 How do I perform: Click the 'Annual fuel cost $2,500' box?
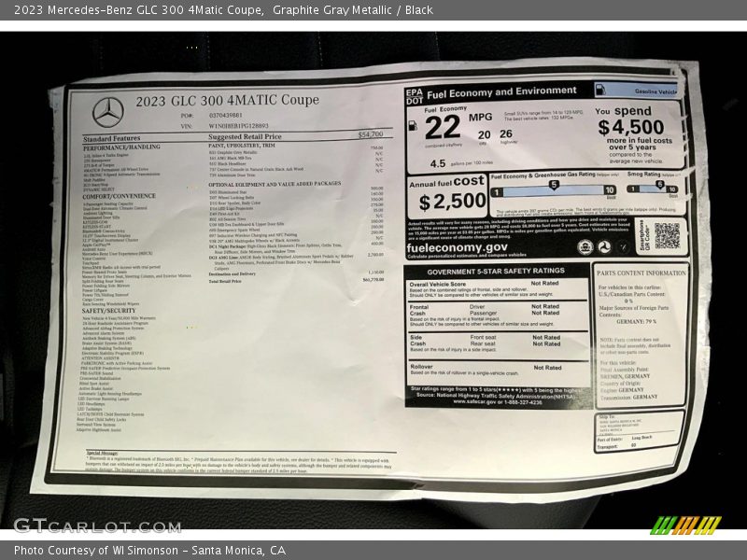pyautogui.click(x=447, y=196)
